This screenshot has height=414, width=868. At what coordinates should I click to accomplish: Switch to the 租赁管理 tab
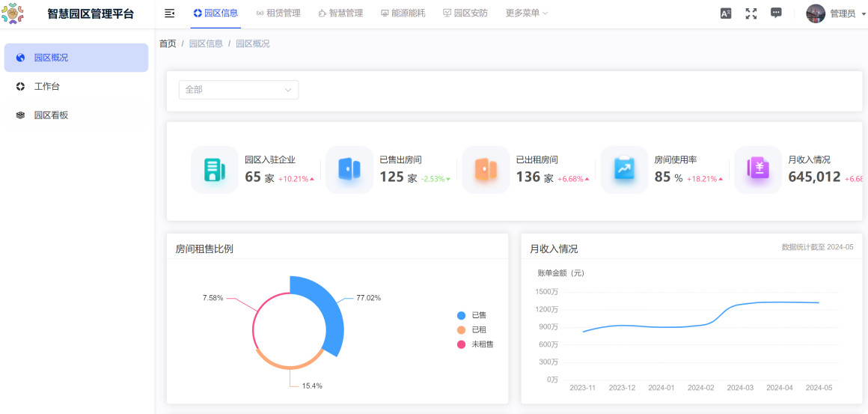(x=278, y=13)
